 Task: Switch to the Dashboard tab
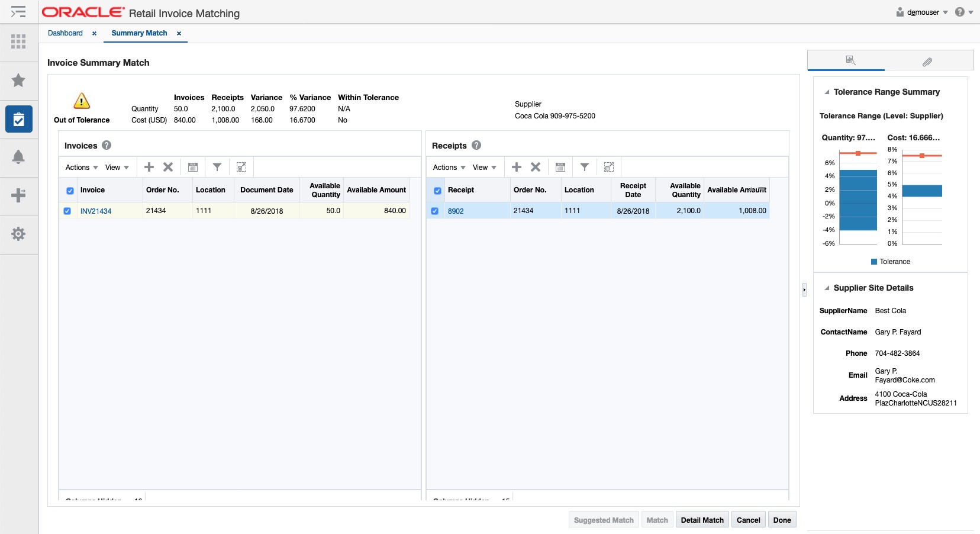[x=65, y=33]
